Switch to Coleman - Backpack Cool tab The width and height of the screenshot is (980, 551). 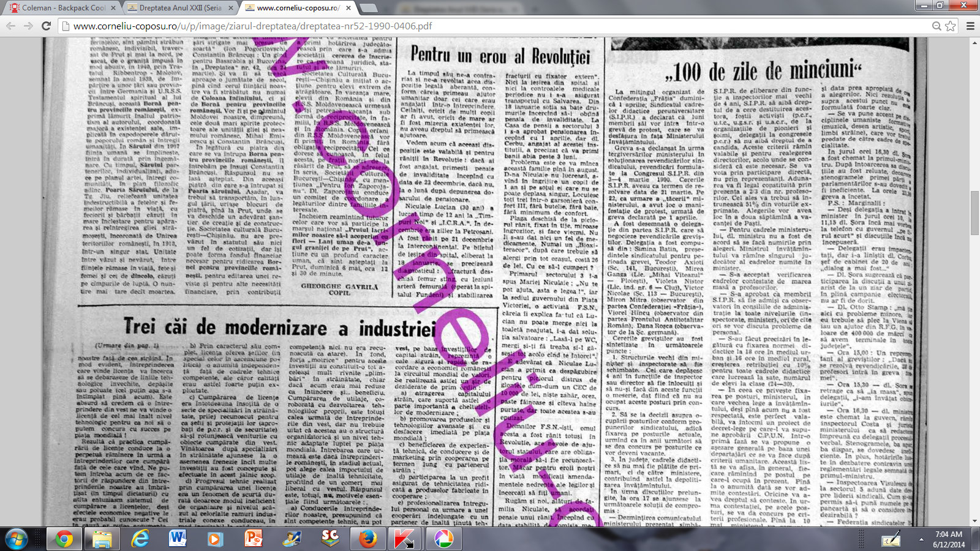click(61, 8)
